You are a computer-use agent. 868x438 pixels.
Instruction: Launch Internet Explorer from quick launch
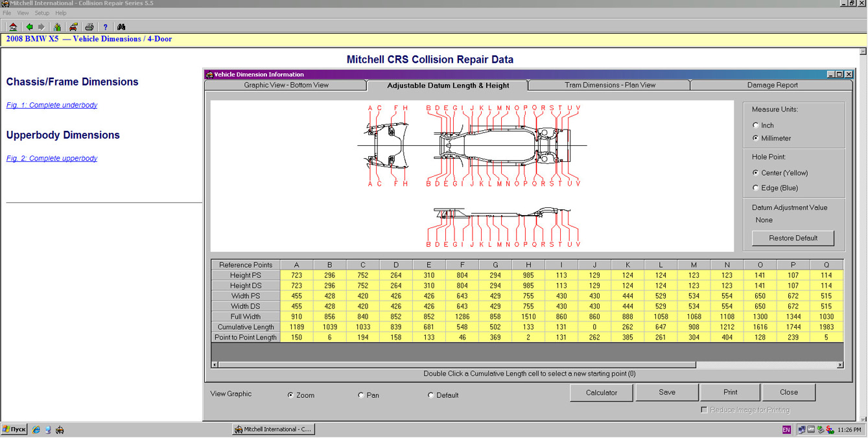tap(36, 430)
